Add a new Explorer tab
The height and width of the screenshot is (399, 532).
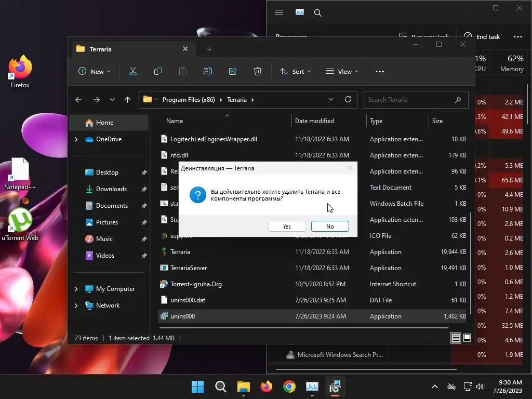click(x=209, y=49)
